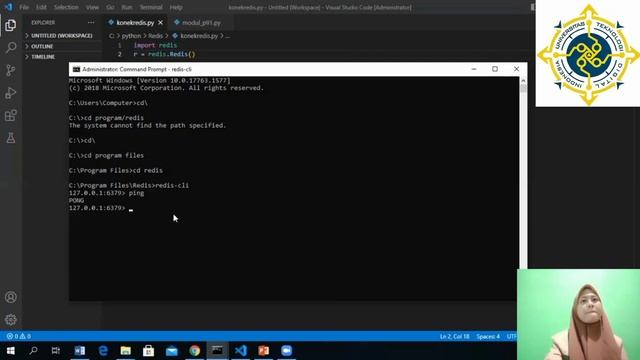Switch to Command Prompt taskbar icon

[x=218, y=351]
